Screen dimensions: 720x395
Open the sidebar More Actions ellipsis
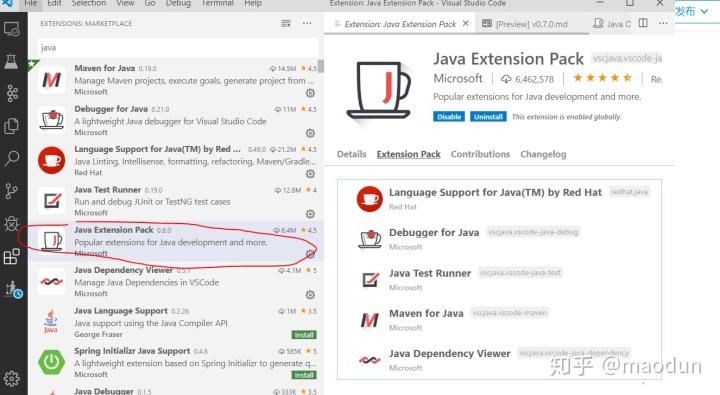307,23
